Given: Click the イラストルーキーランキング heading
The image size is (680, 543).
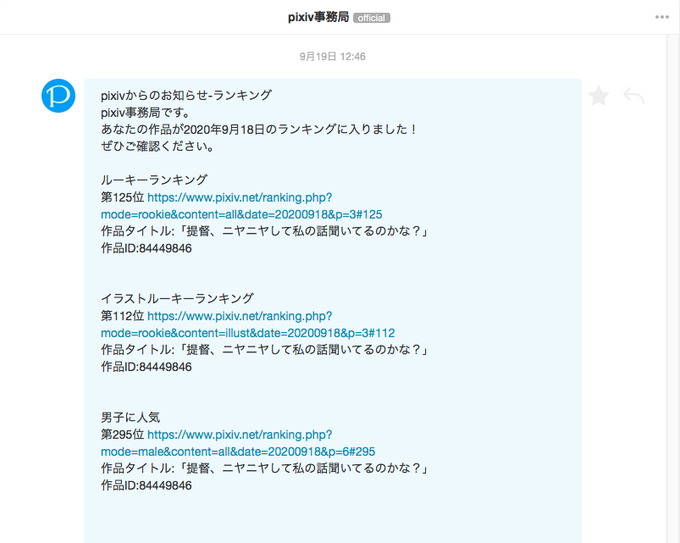Looking at the screenshot, I should [177, 298].
